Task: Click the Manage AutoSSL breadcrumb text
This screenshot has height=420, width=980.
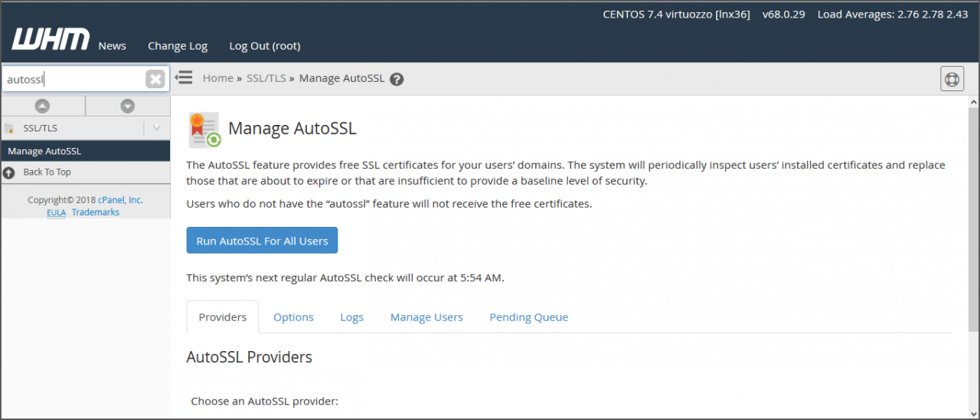Action: point(341,78)
